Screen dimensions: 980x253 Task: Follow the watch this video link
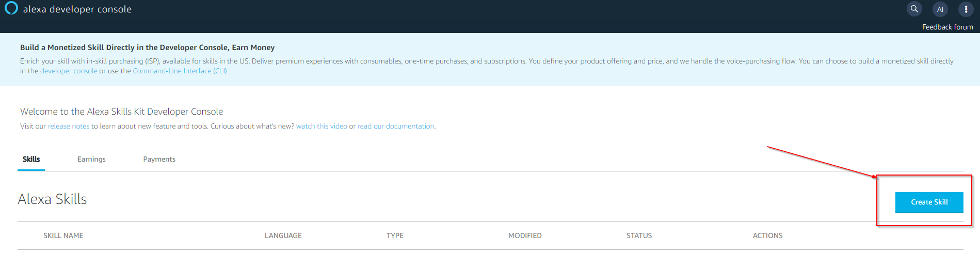tap(322, 126)
